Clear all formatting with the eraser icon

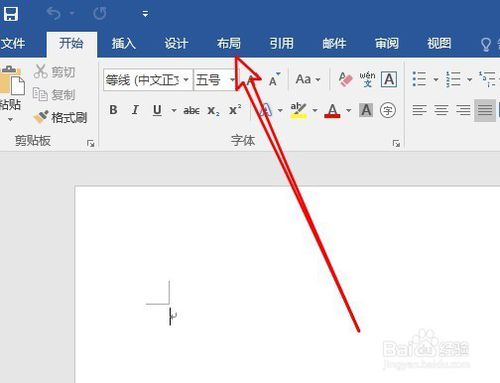point(345,79)
